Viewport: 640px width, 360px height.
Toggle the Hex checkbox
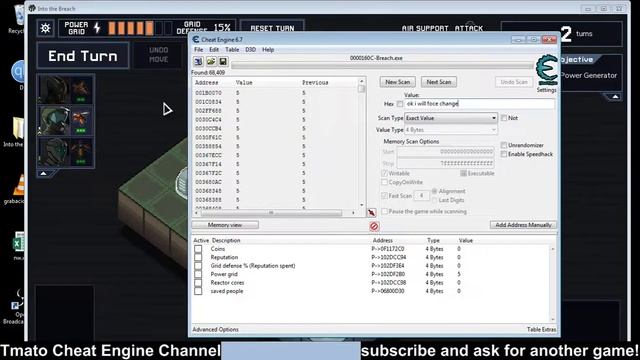[x=400, y=104]
